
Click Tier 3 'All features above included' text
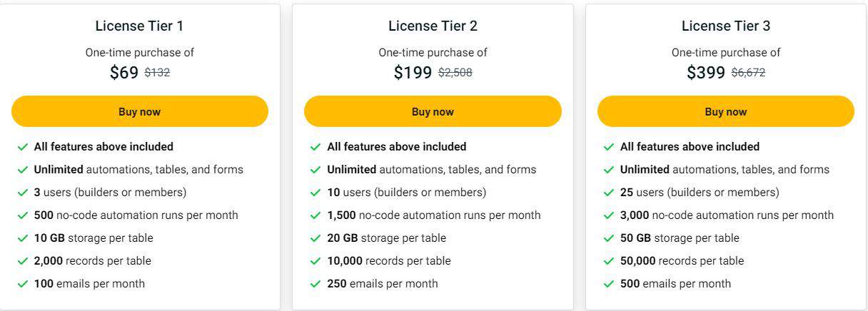click(x=690, y=147)
